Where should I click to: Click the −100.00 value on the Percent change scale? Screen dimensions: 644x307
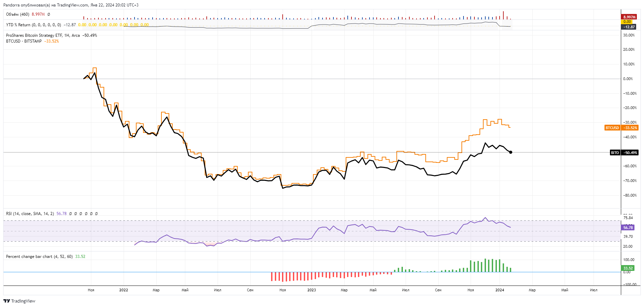click(630, 285)
